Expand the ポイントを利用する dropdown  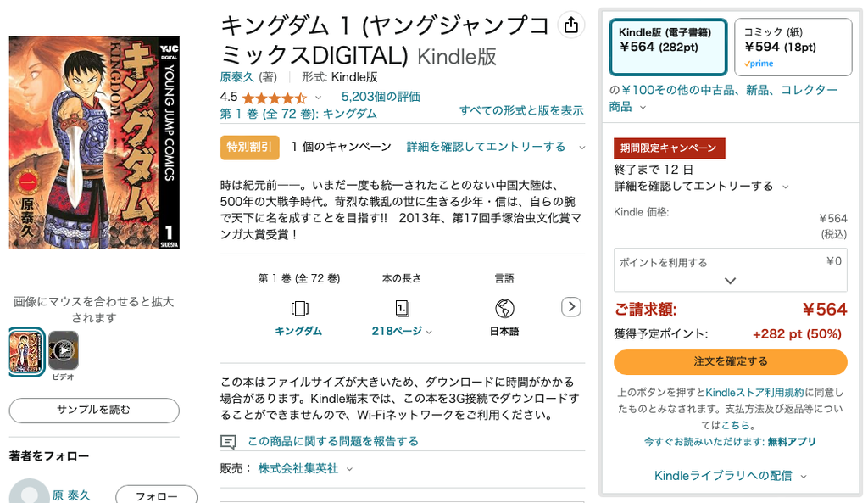tap(730, 281)
